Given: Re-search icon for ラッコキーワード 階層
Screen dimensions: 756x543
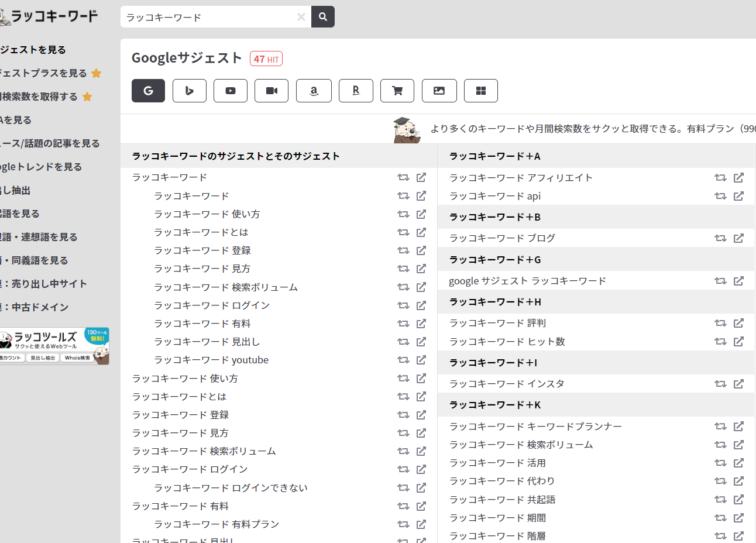Looking at the screenshot, I should [x=720, y=536].
